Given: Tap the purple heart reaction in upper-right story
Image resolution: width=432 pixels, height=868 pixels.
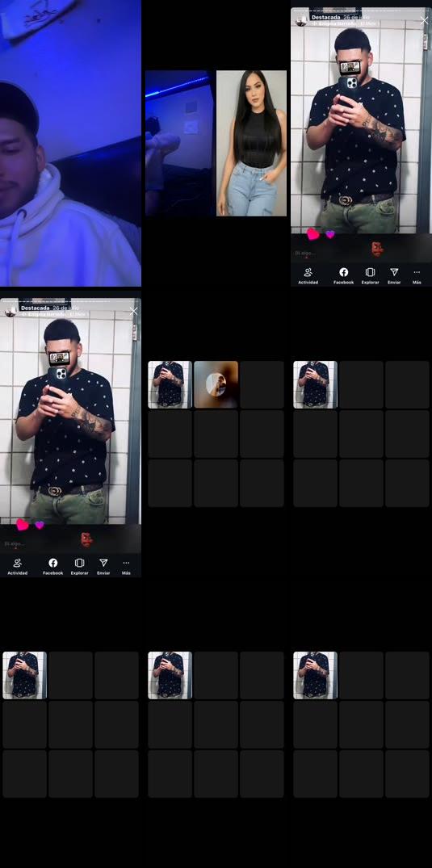Looking at the screenshot, I should [x=330, y=234].
